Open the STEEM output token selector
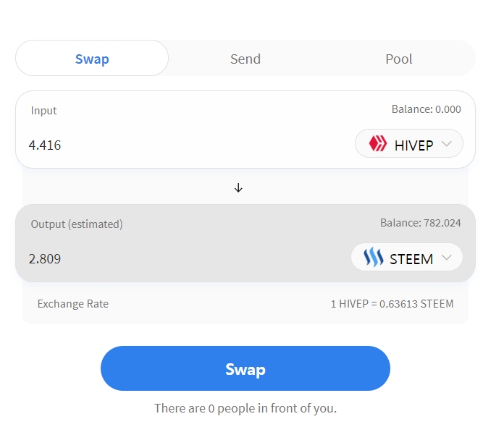Viewport: 504px width, 440px height. tap(406, 258)
